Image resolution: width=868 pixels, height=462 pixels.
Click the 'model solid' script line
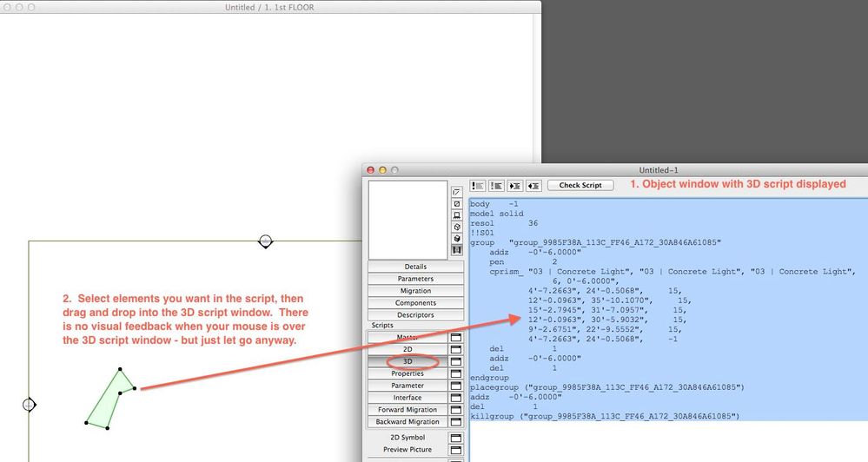click(496, 214)
